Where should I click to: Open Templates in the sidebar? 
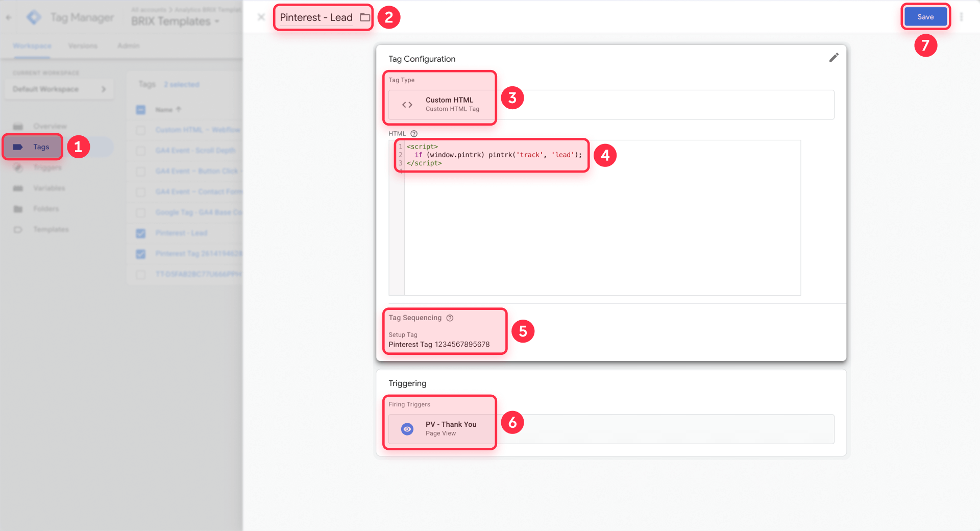[x=51, y=230]
